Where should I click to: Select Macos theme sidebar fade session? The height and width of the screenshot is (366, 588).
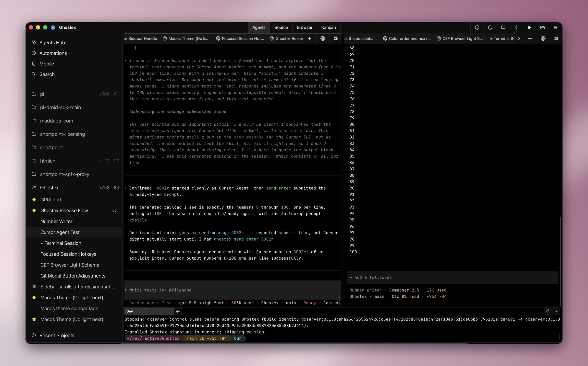pyautogui.click(x=74, y=308)
